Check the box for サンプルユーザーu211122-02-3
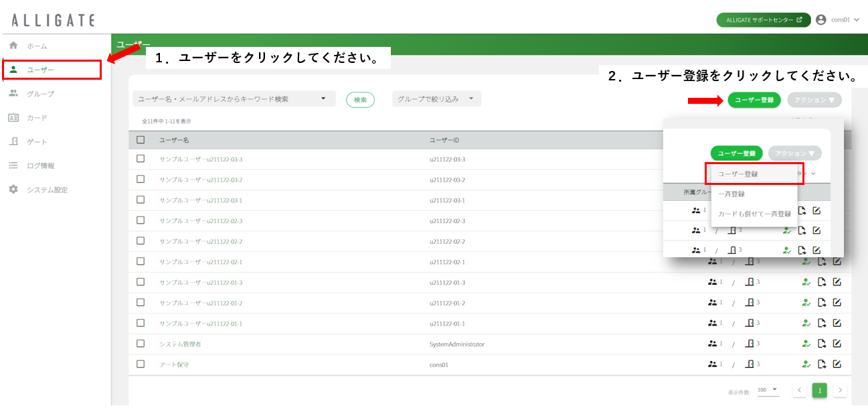This screenshot has width=868, height=408. click(x=141, y=220)
